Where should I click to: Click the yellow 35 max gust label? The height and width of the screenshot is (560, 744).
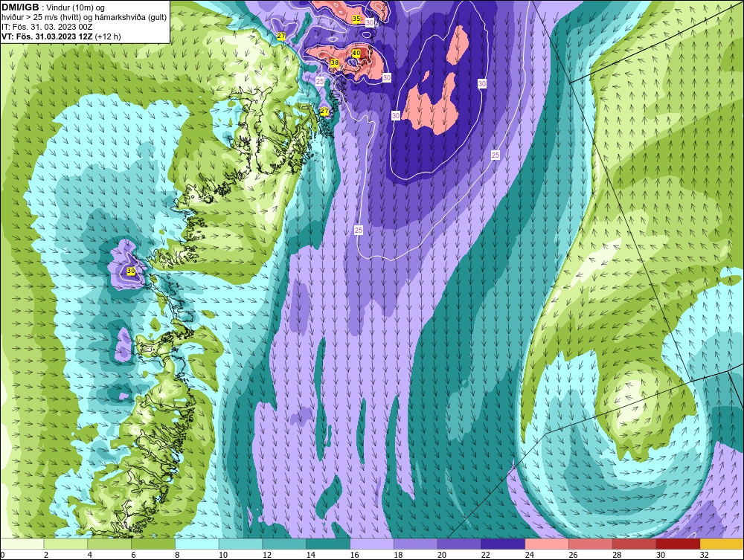point(356,19)
